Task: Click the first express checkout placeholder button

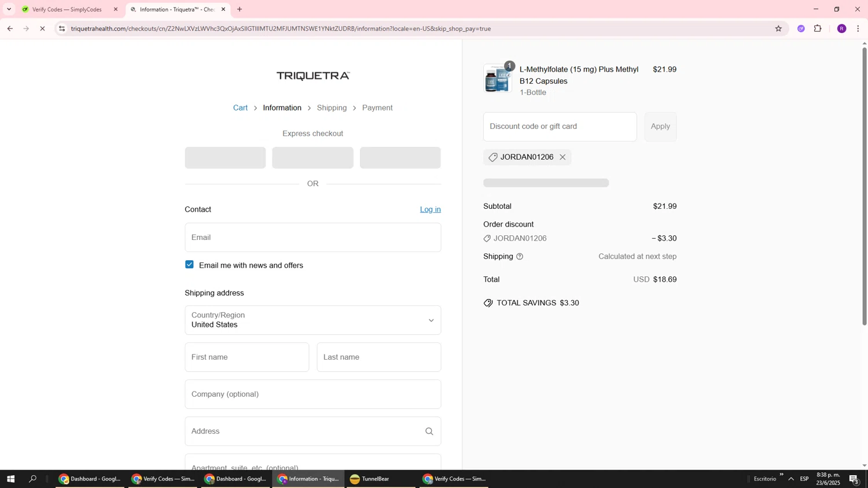Action: (x=225, y=157)
